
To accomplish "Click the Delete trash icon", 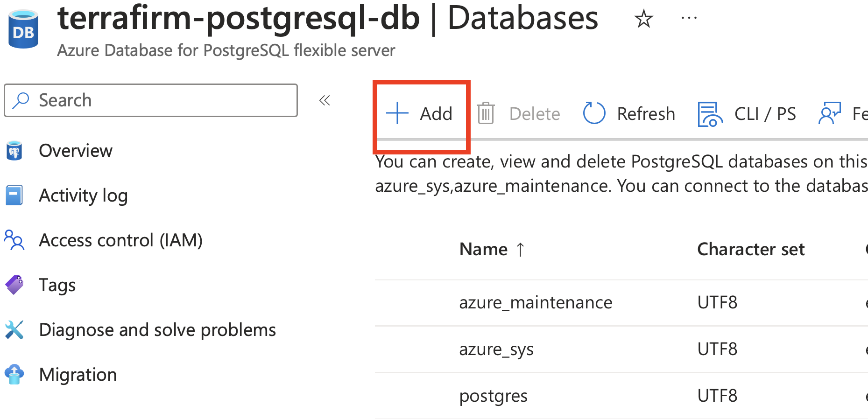I will click(x=486, y=114).
